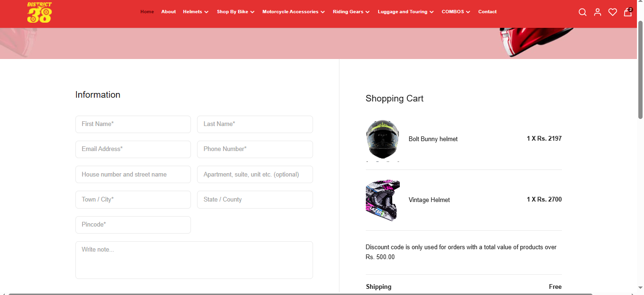The image size is (644, 295).
Task: Open the search icon in header
Action: pyautogui.click(x=582, y=12)
